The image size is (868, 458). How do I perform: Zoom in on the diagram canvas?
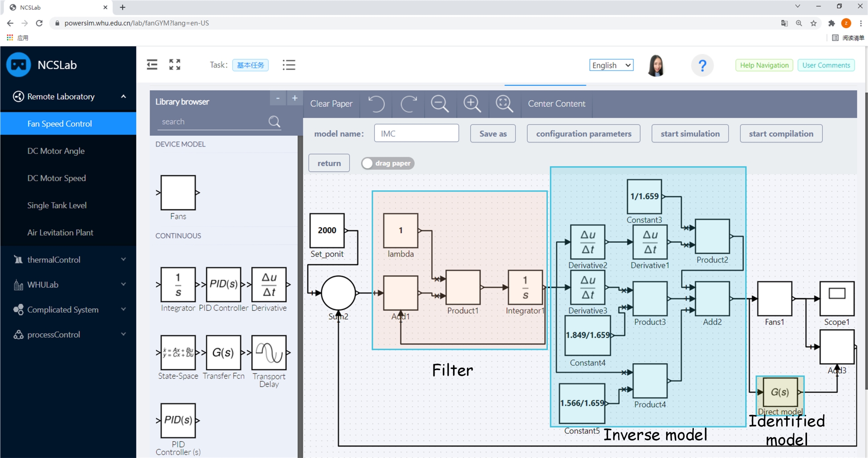click(x=472, y=104)
